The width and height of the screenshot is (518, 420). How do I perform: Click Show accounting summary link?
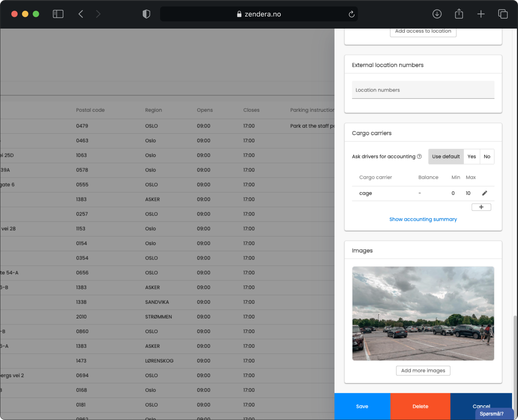423,219
